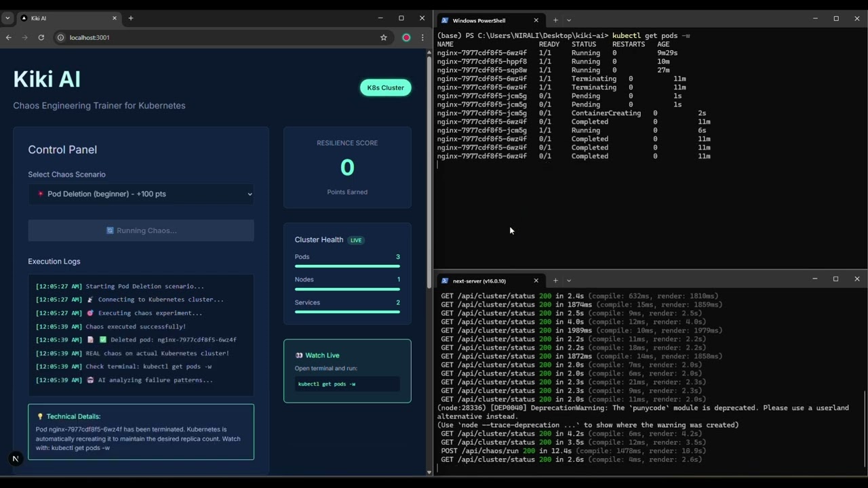
Task: Click the PowerShell icon in terminal tab
Action: pyautogui.click(x=445, y=20)
